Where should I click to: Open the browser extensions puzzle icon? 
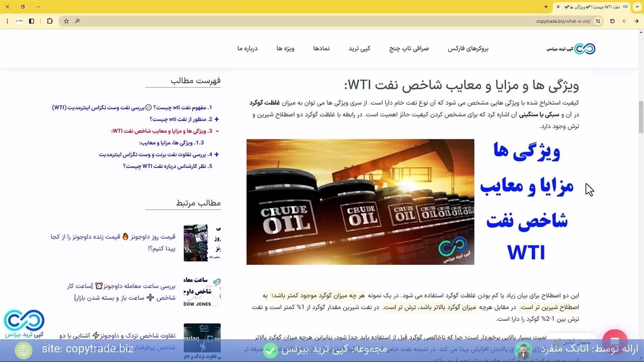[x=49, y=21]
